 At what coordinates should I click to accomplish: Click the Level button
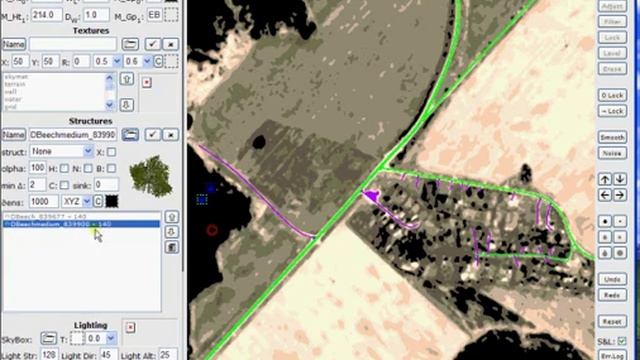pos(612,53)
